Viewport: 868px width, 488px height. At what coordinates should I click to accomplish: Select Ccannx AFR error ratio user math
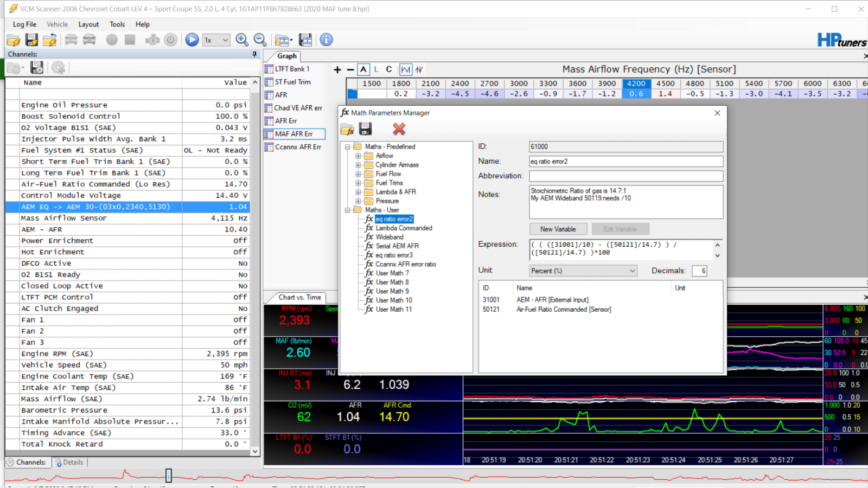click(x=406, y=265)
